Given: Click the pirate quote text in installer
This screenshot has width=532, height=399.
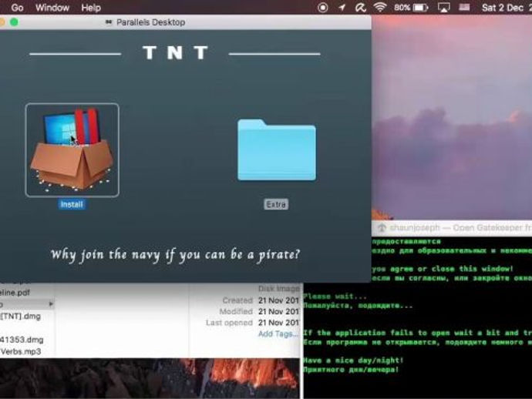Looking at the screenshot, I should coord(175,255).
